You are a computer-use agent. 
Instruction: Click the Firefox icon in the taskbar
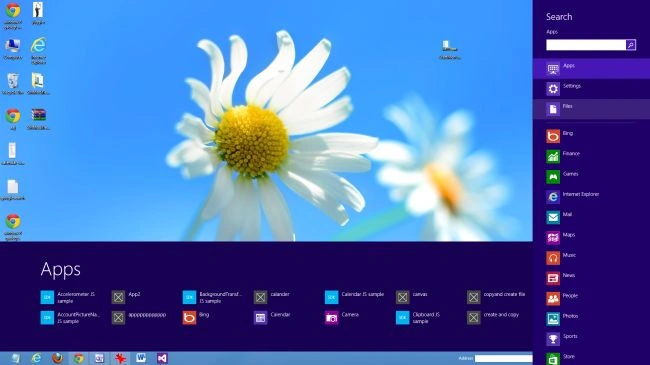[x=58, y=358]
